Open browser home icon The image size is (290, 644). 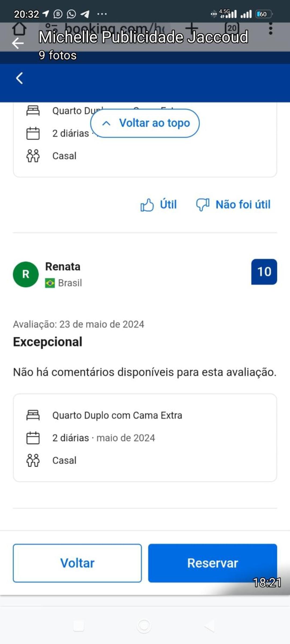(x=19, y=28)
